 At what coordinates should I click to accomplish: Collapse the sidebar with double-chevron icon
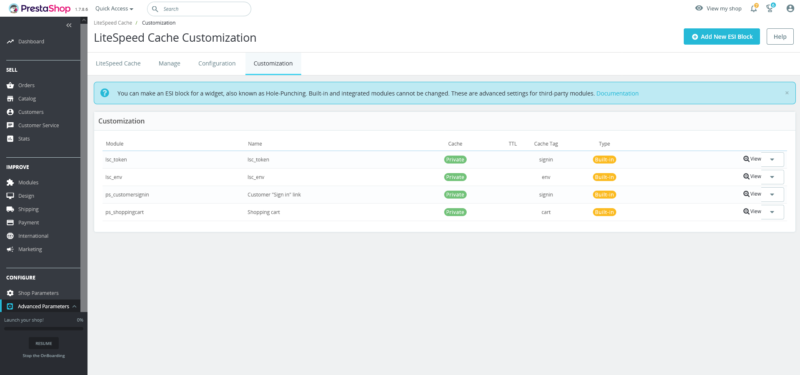pyautogui.click(x=69, y=25)
